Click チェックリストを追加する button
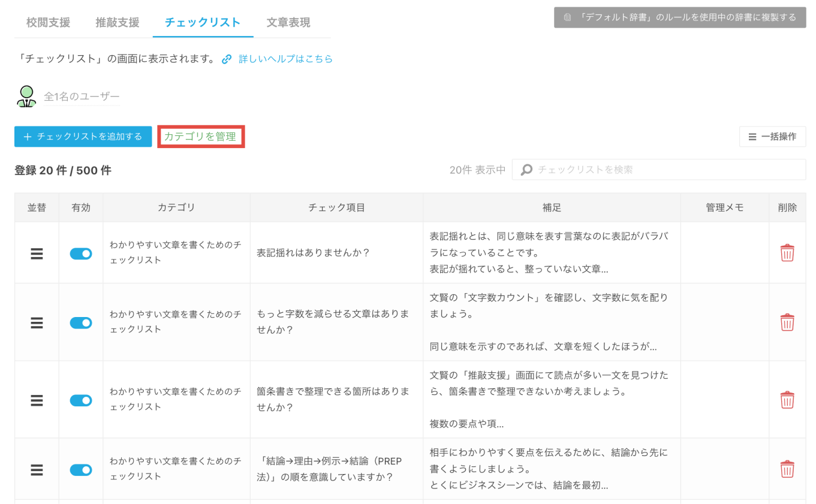The image size is (816, 504). point(83,137)
